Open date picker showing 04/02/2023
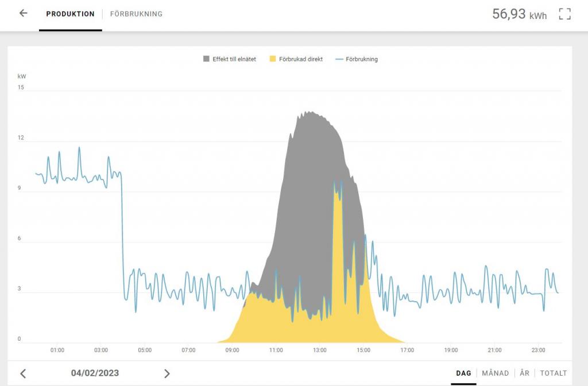Image resolution: width=588 pixels, height=386 pixels. click(95, 373)
